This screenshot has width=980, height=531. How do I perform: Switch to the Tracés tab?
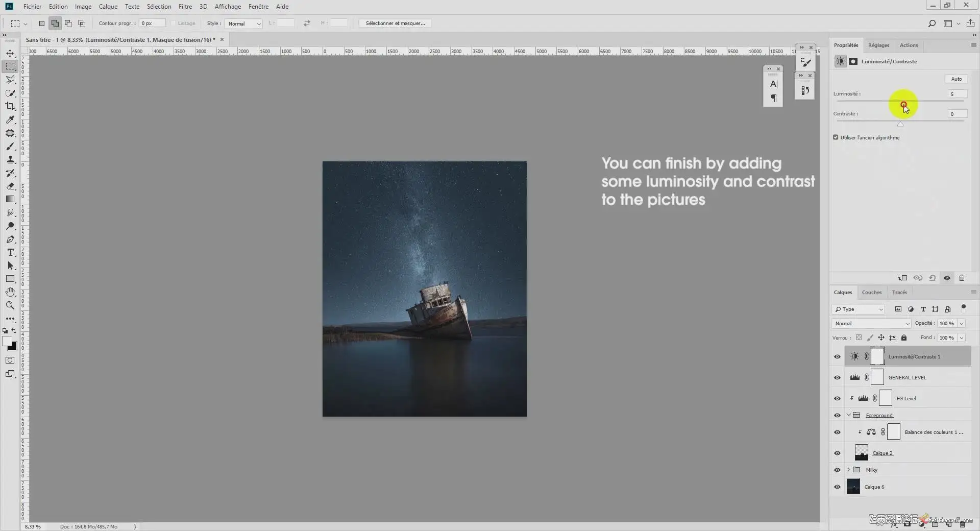pyautogui.click(x=899, y=293)
